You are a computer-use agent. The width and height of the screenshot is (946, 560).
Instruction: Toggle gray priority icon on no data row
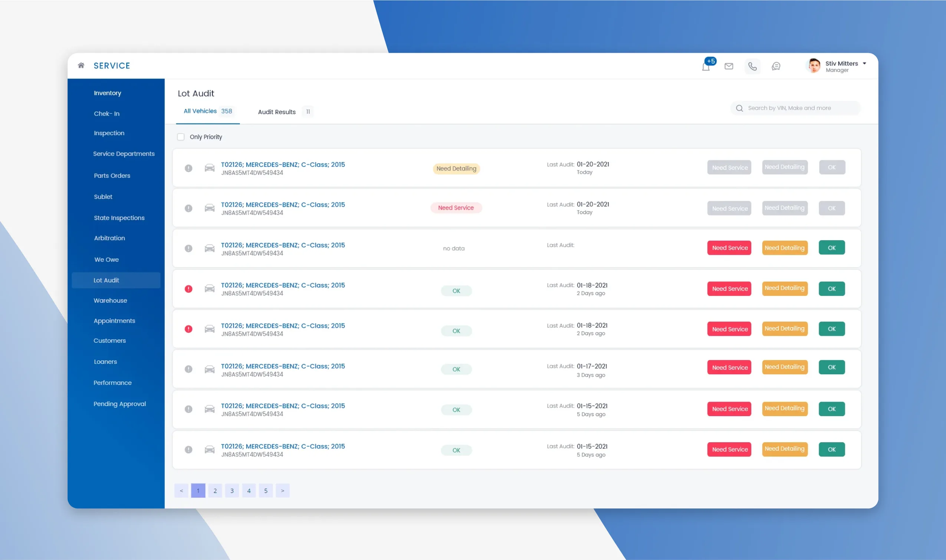[x=188, y=248]
